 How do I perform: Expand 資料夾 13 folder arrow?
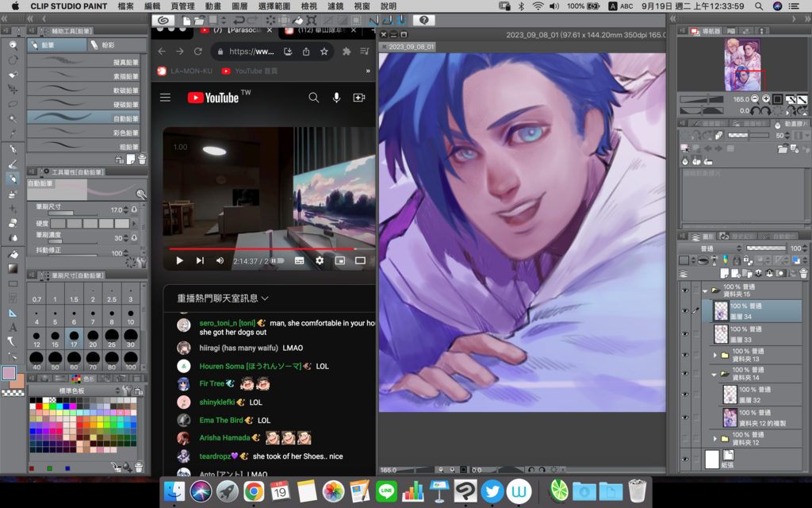click(x=715, y=355)
